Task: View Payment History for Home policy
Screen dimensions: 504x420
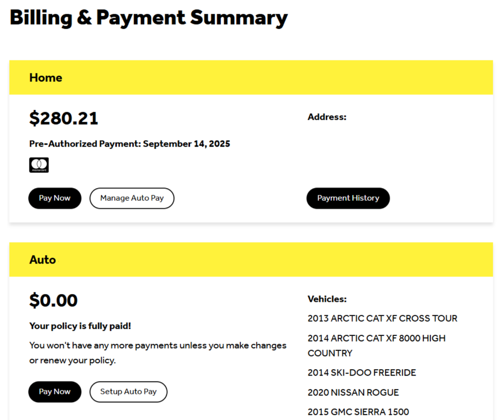Action: [348, 198]
